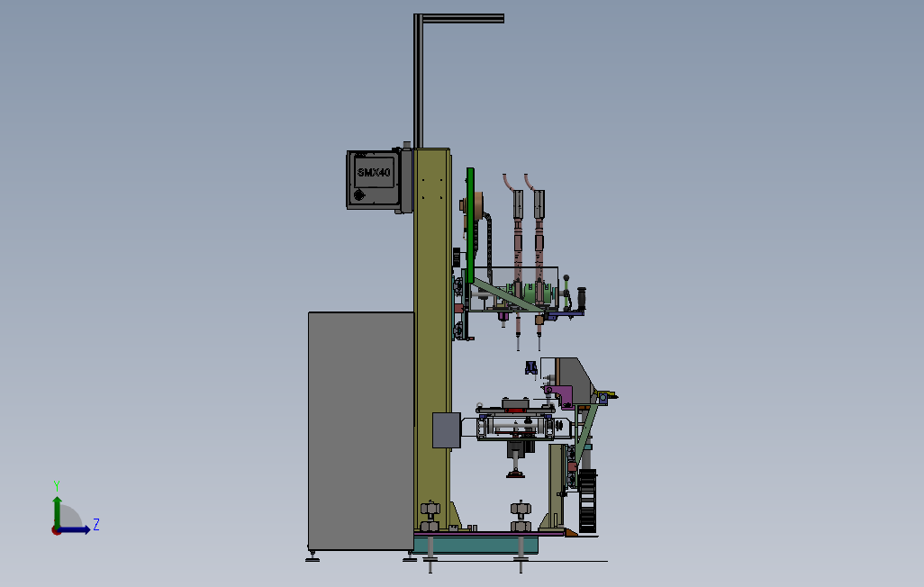Select the black handle grip on right side
Viewport: 924px width, 587px height.
click(x=582, y=298)
